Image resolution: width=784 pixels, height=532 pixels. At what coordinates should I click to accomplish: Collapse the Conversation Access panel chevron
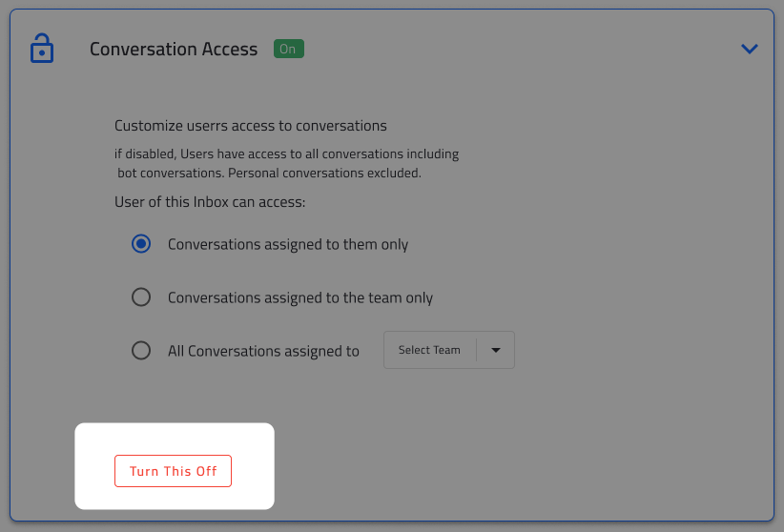click(749, 49)
